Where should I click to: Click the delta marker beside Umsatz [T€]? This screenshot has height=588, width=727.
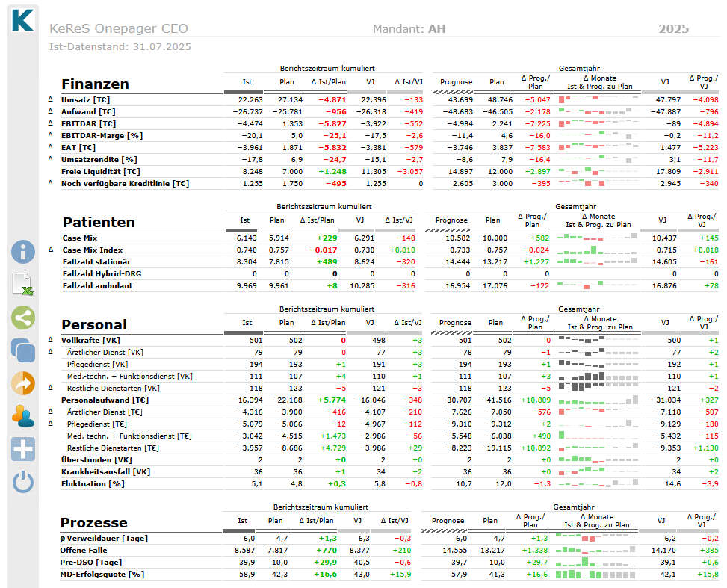click(x=51, y=99)
